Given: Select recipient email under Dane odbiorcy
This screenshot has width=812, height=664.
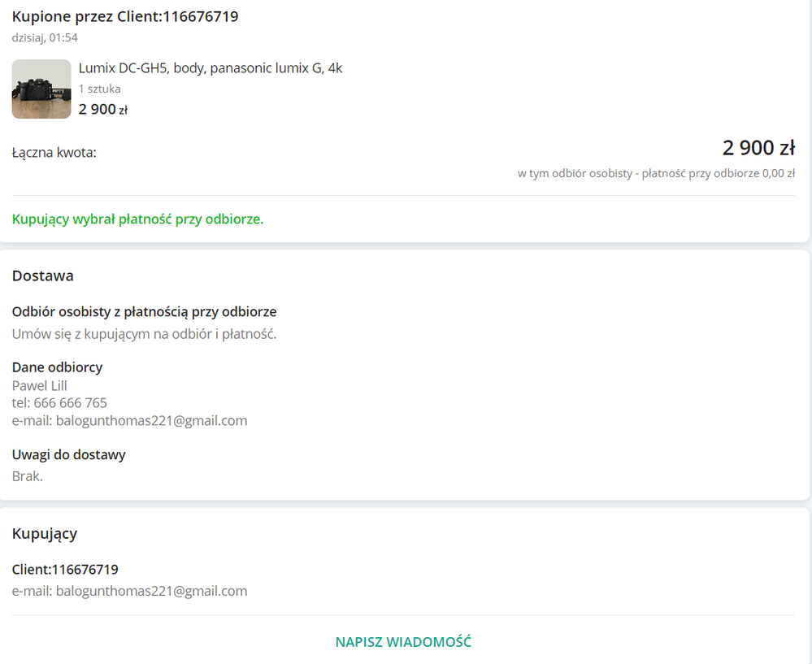Looking at the screenshot, I should click(x=129, y=420).
